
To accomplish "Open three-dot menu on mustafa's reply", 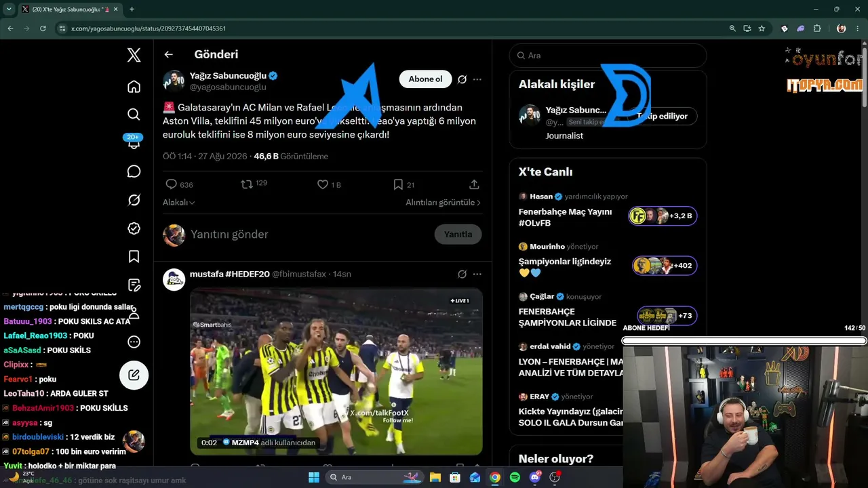I will [477, 274].
